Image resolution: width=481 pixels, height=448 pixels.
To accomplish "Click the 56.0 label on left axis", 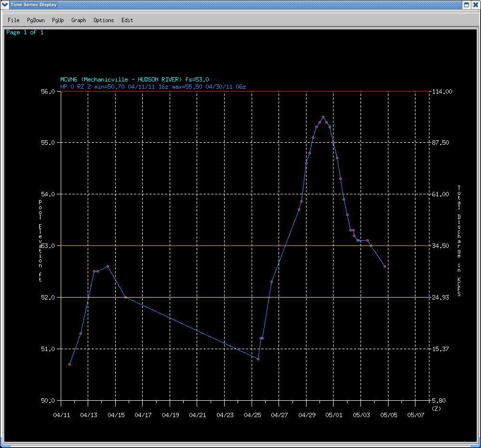I will (x=48, y=92).
